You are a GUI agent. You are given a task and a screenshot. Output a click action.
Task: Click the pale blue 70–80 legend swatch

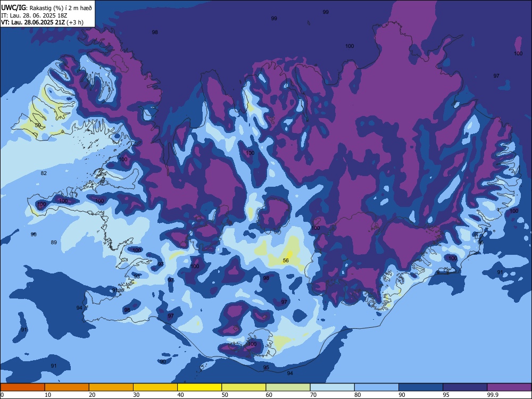332,387
